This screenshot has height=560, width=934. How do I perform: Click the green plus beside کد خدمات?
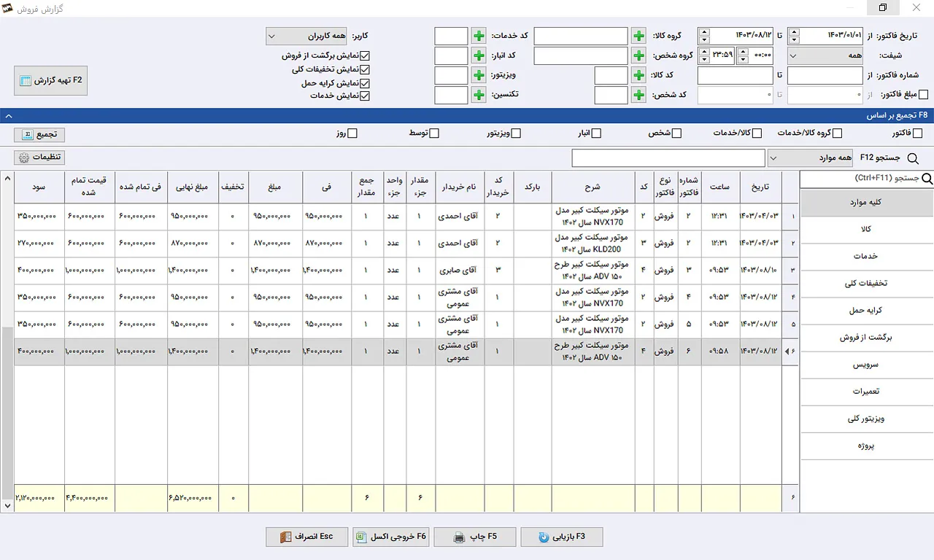coord(479,36)
